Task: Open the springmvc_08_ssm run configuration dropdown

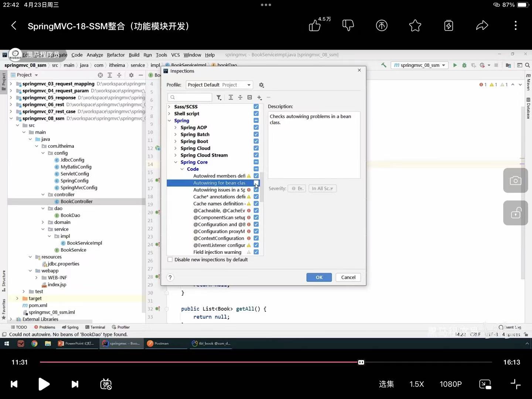Action: pos(420,65)
